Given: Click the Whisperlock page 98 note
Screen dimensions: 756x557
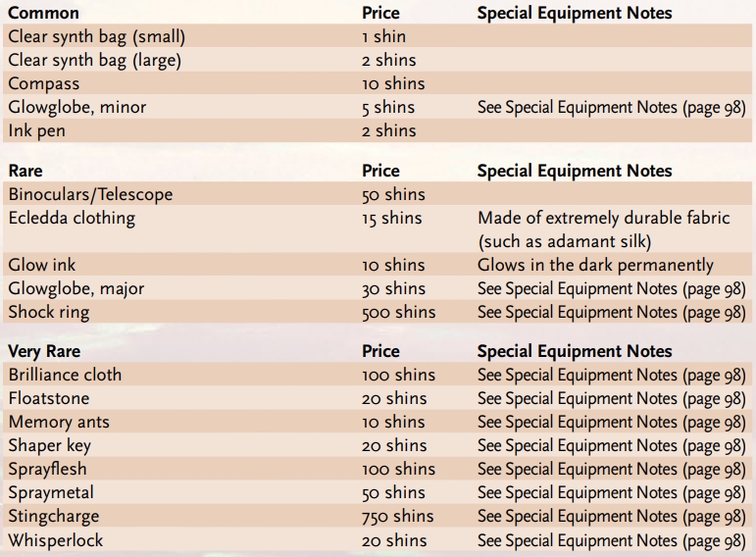Looking at the screenshot, I should pos(611,540).
